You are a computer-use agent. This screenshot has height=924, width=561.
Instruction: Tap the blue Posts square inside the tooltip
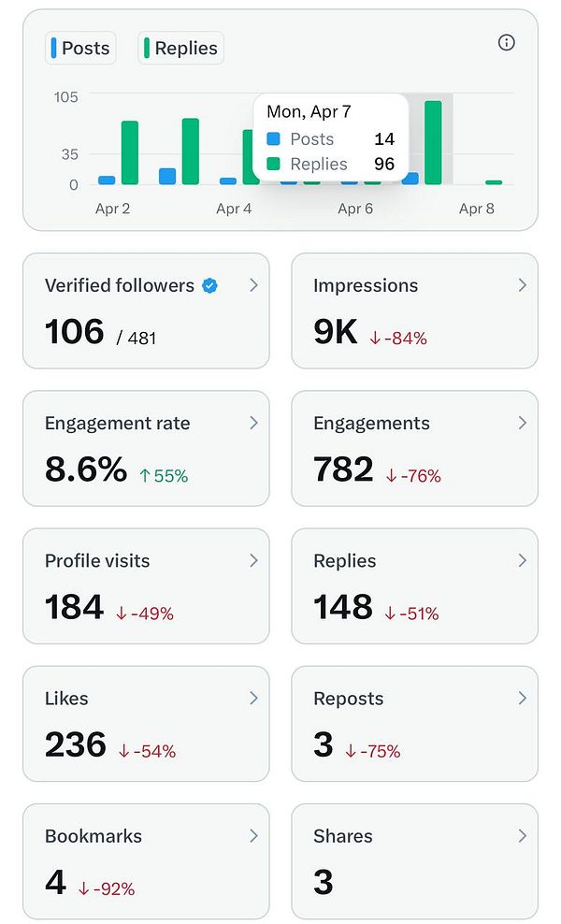(273, 138)
